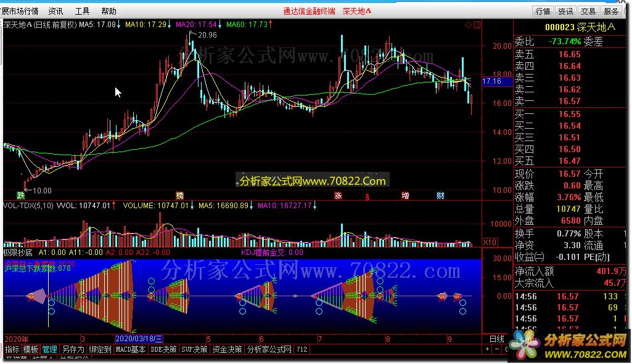Click the 换手 0.77% value
The width and height of the screenshot is (632, 364).
coord(568,234)
